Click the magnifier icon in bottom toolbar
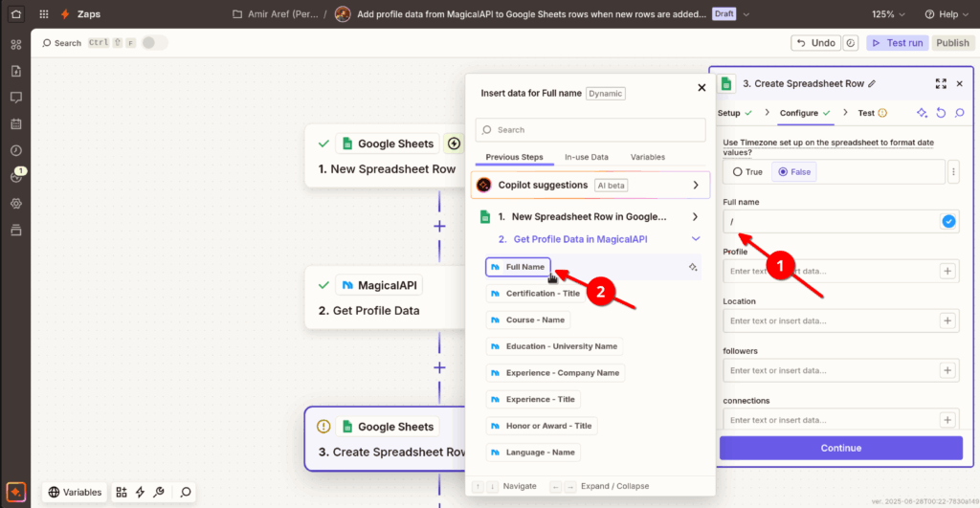 click(186, 493)
